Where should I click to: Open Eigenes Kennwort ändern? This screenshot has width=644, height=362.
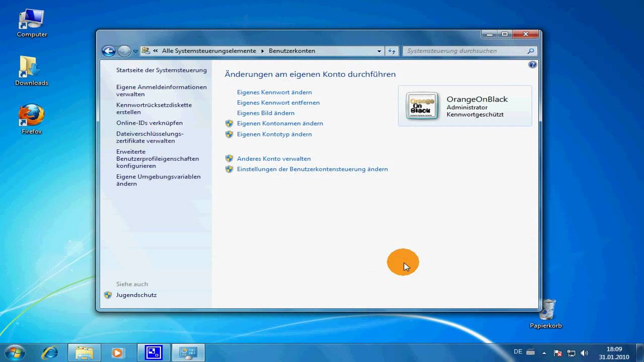274,92
